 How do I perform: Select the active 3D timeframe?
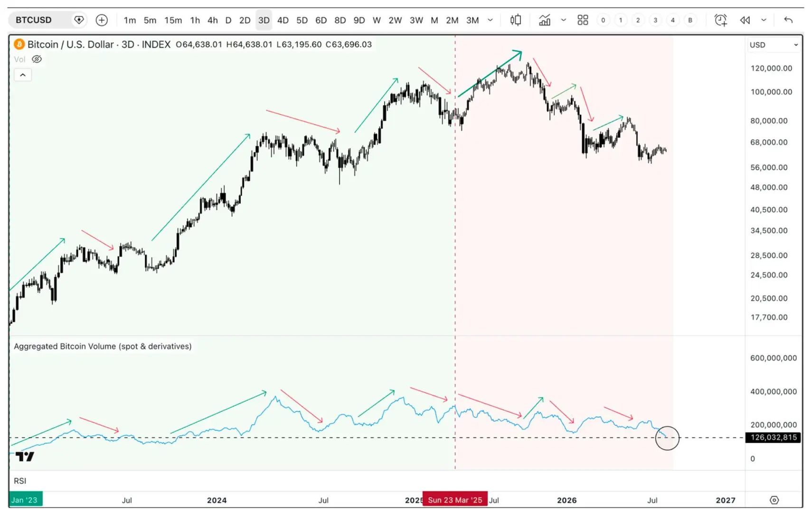(x=264, y=20)
